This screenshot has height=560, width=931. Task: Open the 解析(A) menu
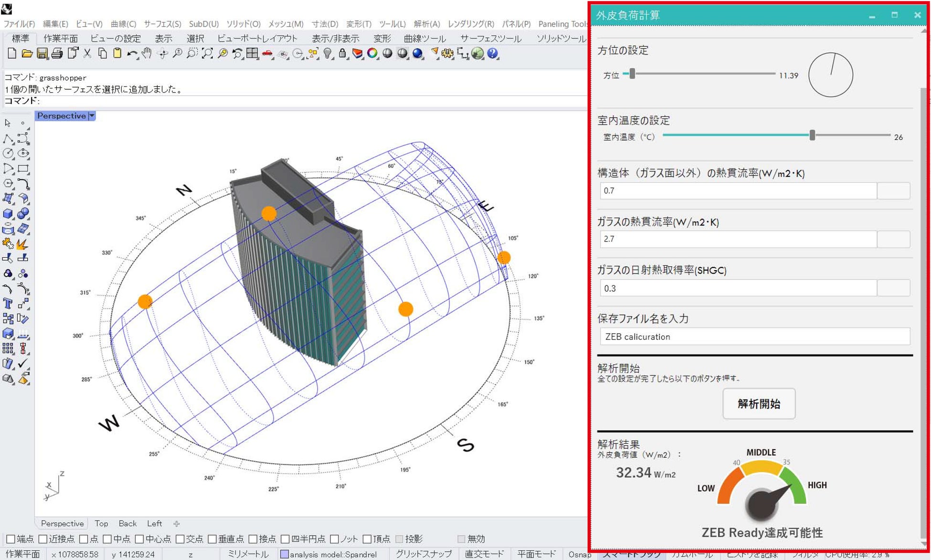[x=426, y=24]
